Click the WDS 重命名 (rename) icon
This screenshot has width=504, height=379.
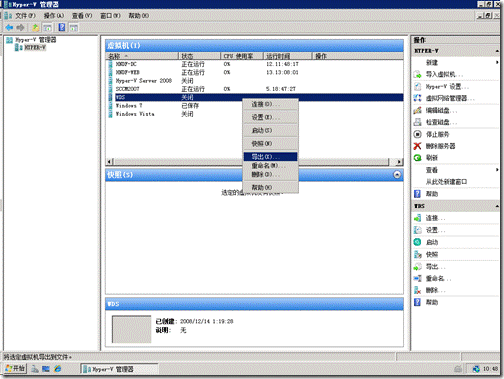point(417,278)
